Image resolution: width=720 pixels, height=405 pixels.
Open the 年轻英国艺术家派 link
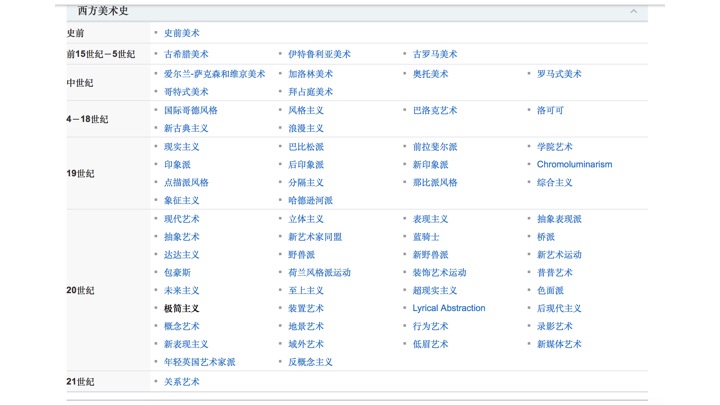[199, 362]
